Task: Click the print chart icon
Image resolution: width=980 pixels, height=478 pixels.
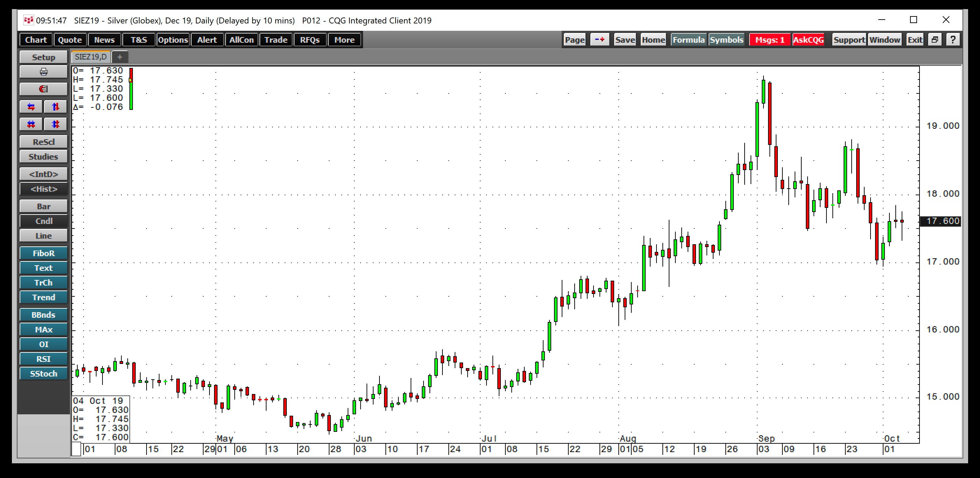Action: (x=43, y=71)
